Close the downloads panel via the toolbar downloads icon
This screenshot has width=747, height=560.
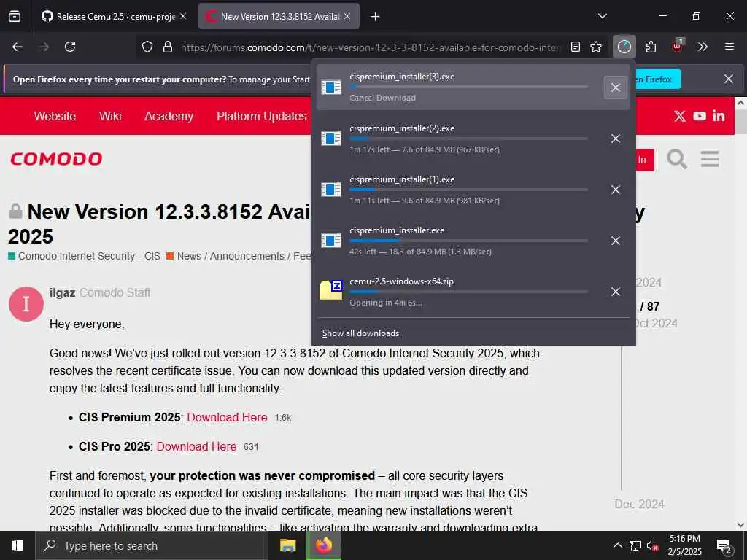[x=624, y=47]
